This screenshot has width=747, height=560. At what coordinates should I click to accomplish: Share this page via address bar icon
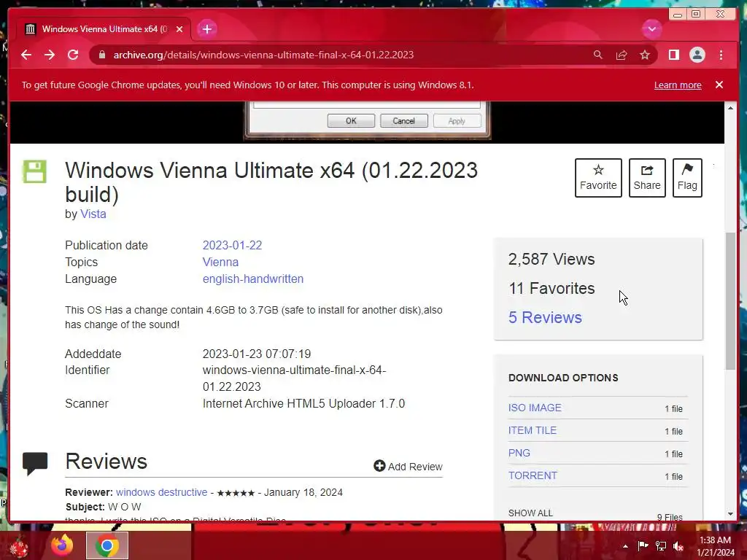622,55
